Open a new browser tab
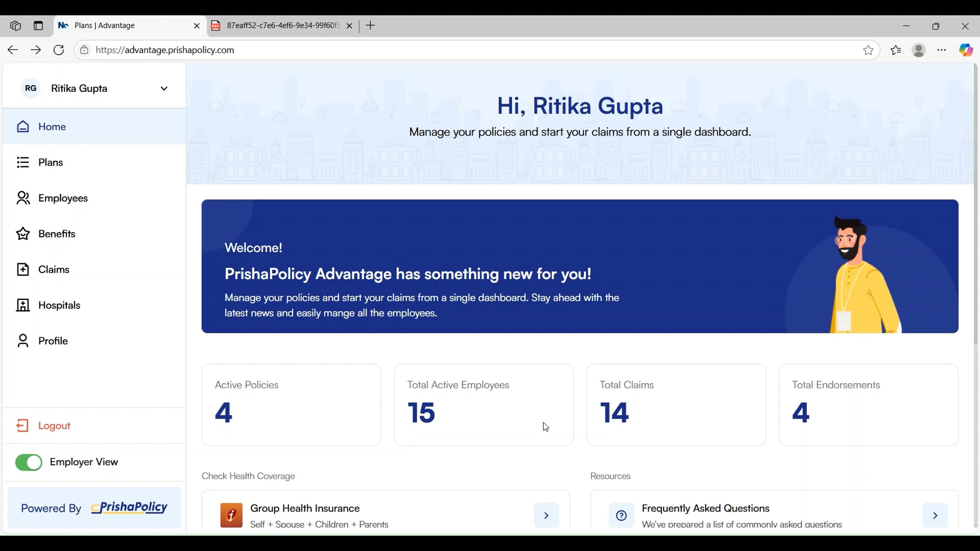Screen dimensions: 980x551 click(x=370, y=25)
